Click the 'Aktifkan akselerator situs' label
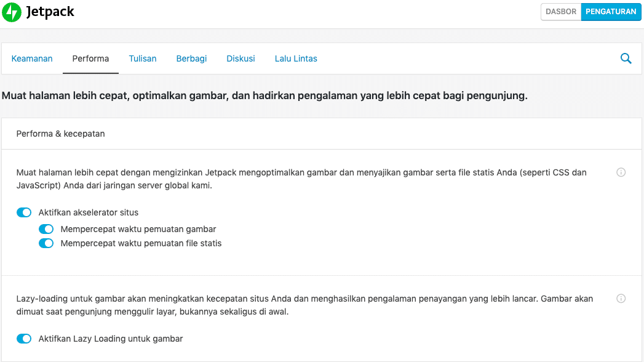The width and height of the screenshot is (644, 362). click(x=89, y=212)
